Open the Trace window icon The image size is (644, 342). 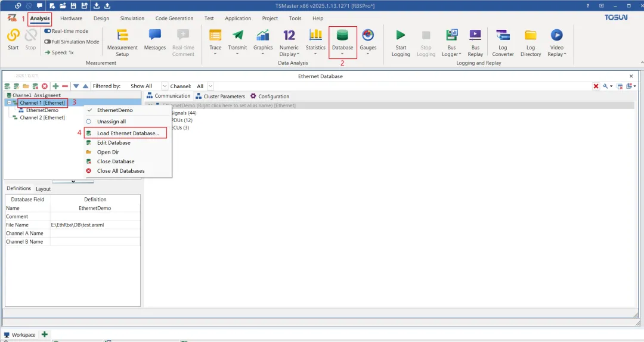coord(215,35)
